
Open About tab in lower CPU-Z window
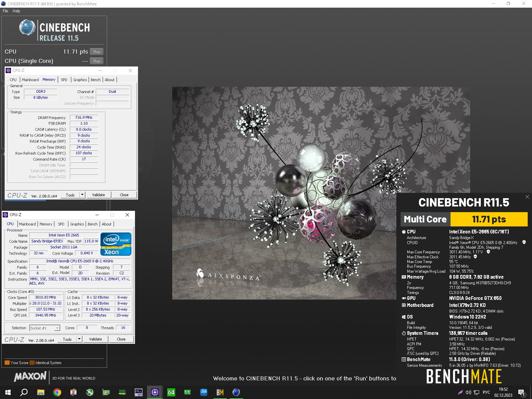pos(107,224)
